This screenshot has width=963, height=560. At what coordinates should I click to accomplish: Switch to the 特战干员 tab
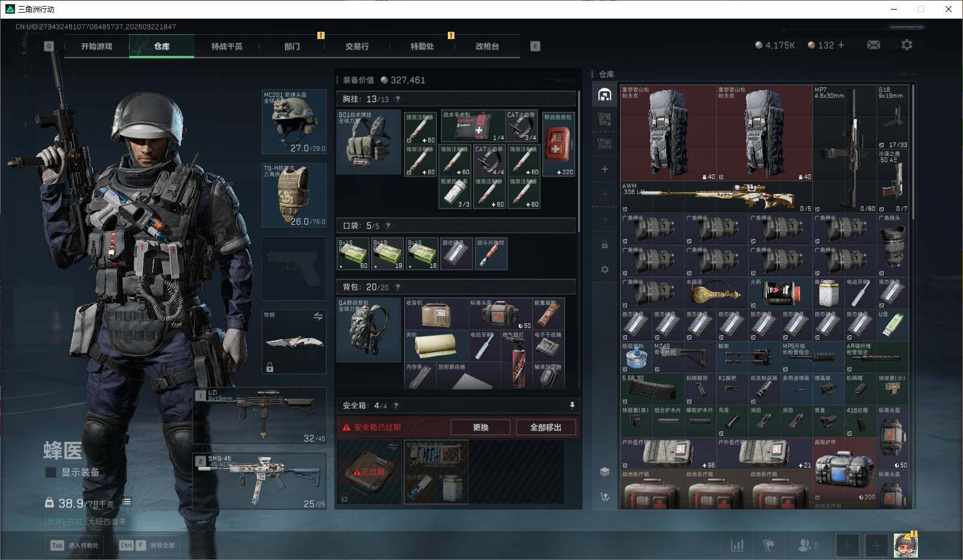pos(227,46)
